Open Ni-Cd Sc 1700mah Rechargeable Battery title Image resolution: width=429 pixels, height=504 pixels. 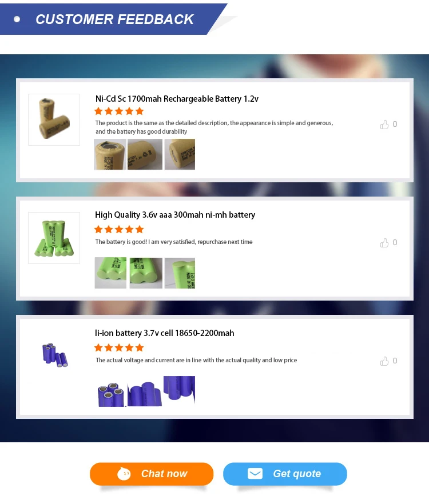(177, 99)
